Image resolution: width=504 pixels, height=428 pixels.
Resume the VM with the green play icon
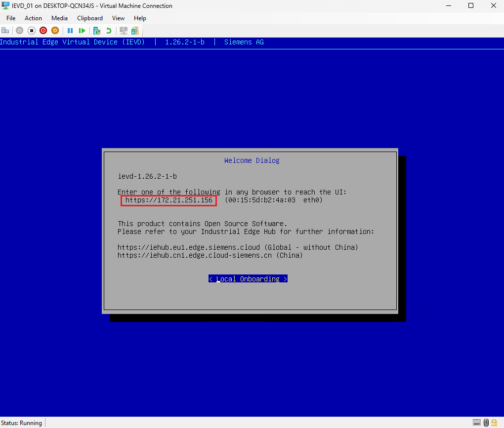[82, 30]
